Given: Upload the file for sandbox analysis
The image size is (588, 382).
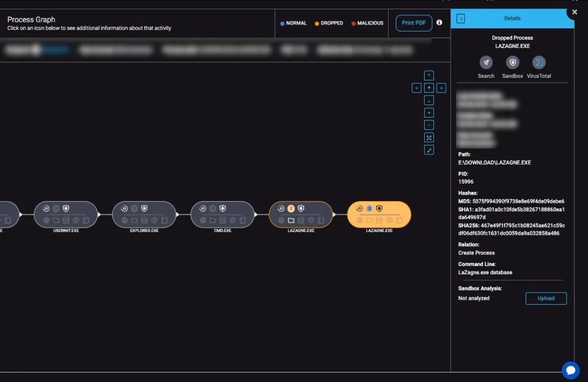Looking at the screenshot, I should tap(546, 298).
